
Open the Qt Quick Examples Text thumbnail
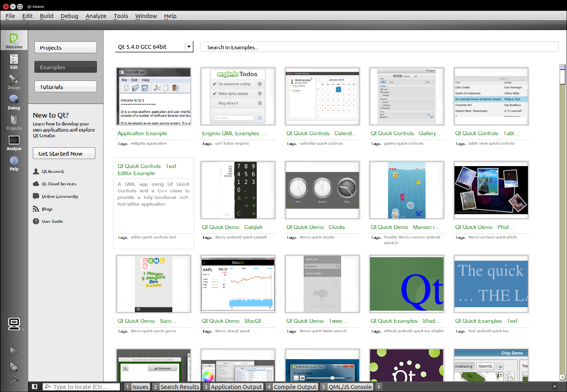point(491,284)
